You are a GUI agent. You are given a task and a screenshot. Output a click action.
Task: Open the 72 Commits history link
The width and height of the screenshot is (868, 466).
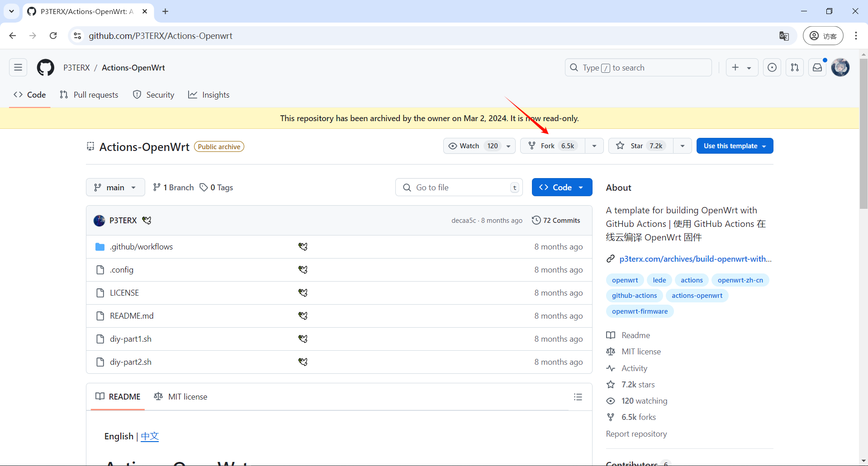pyautogui.click(x=556, y=221)
